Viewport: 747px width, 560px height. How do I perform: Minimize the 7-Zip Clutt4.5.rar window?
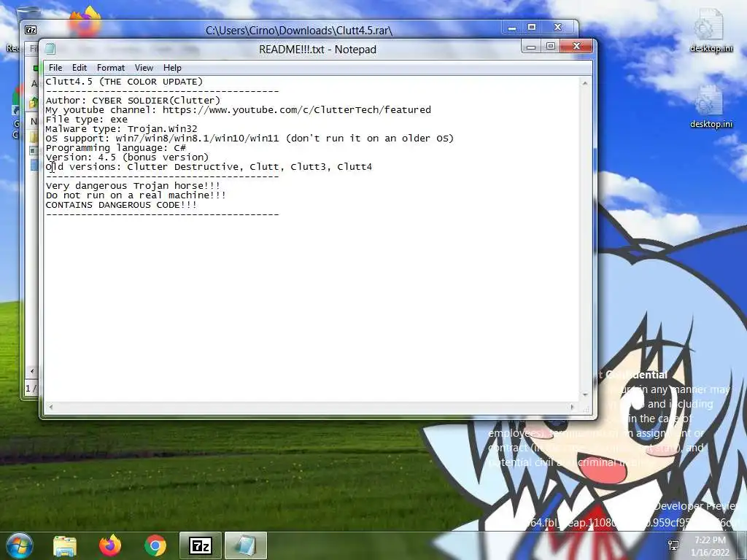click(512, 28)
